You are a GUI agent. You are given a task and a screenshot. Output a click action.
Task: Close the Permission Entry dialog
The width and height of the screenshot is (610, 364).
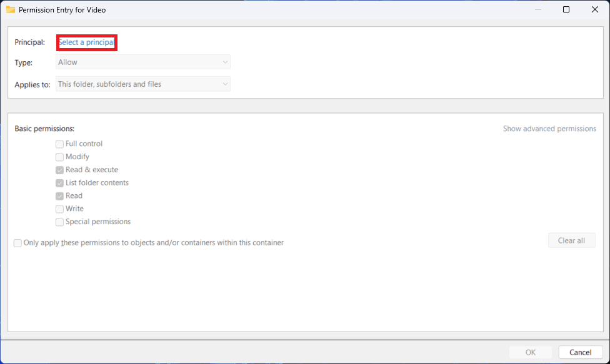pyautogui.click(x=595, y=9)
